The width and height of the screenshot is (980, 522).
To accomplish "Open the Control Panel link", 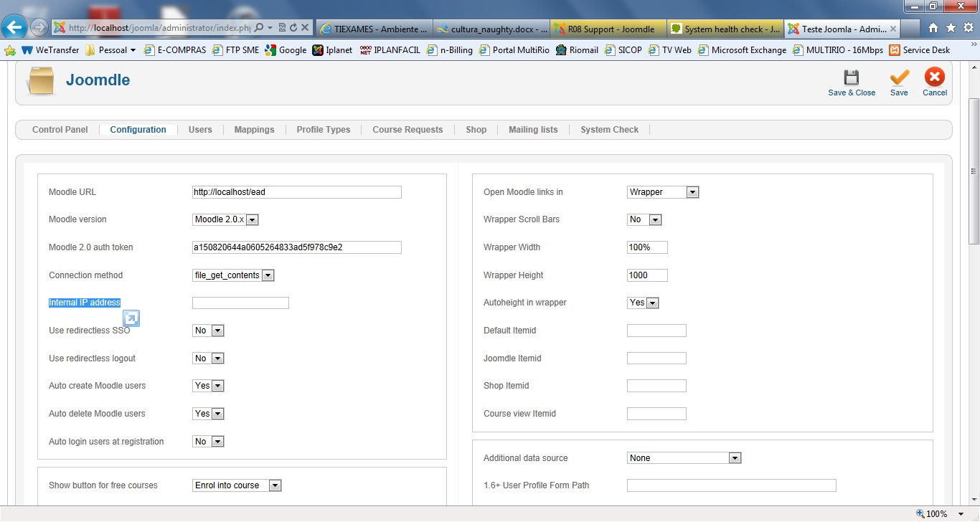I will click(60, 130).
